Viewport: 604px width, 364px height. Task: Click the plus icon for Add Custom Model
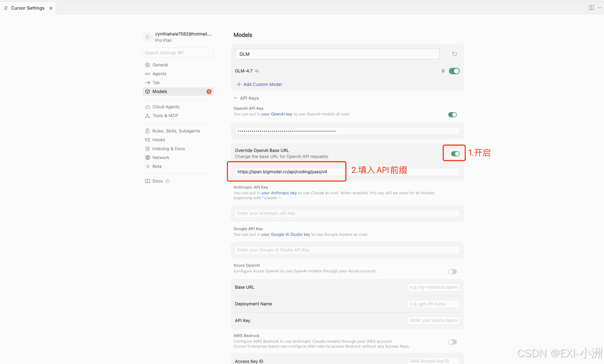(x=239, y=85)
